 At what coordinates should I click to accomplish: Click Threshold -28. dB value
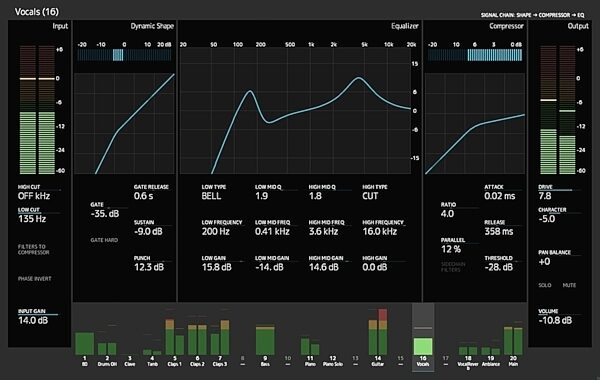(499, 267)
